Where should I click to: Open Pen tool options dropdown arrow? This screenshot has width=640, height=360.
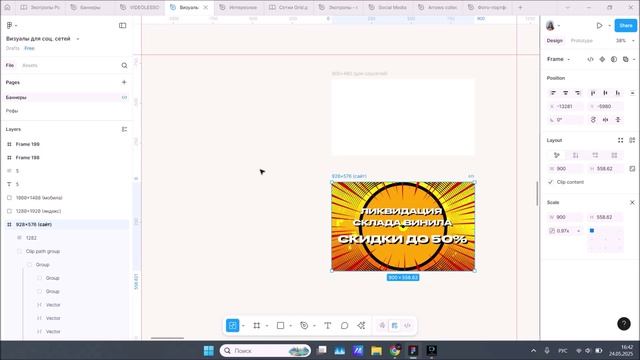pyautogui.click(x=314, y=326)
